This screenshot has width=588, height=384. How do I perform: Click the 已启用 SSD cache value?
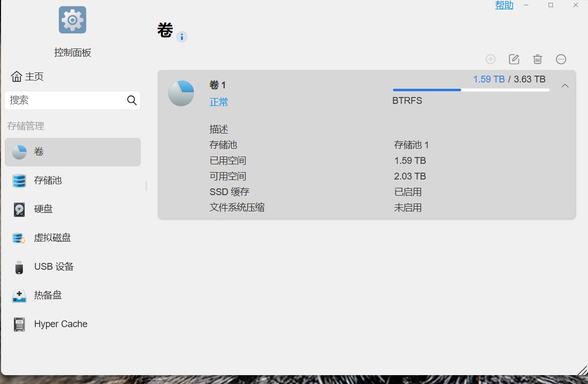point(408,192)
